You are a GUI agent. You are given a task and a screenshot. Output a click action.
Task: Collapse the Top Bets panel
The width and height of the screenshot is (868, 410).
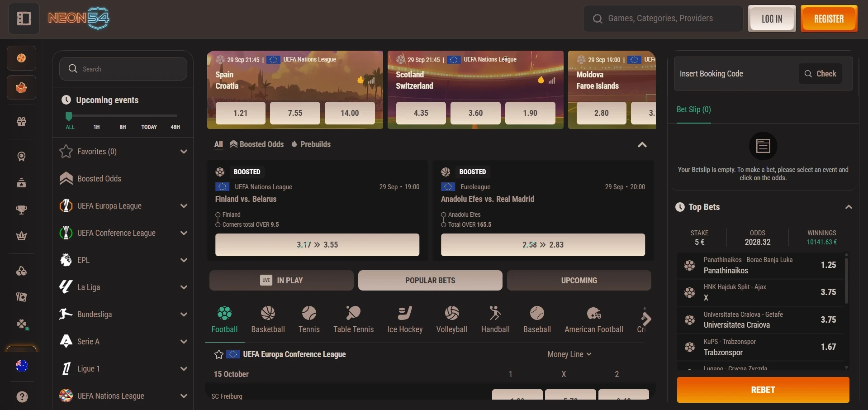(x=849, y=207)
